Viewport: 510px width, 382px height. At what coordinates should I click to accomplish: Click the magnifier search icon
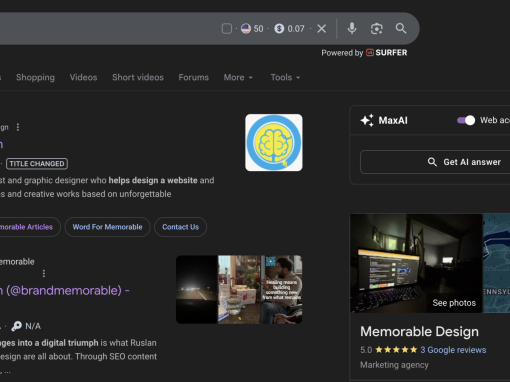[401, 29]
